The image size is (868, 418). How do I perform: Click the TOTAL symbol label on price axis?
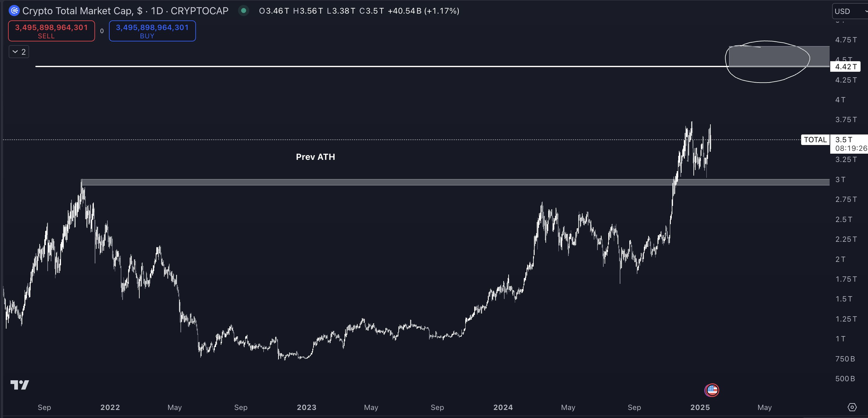(x=815, y=140)
